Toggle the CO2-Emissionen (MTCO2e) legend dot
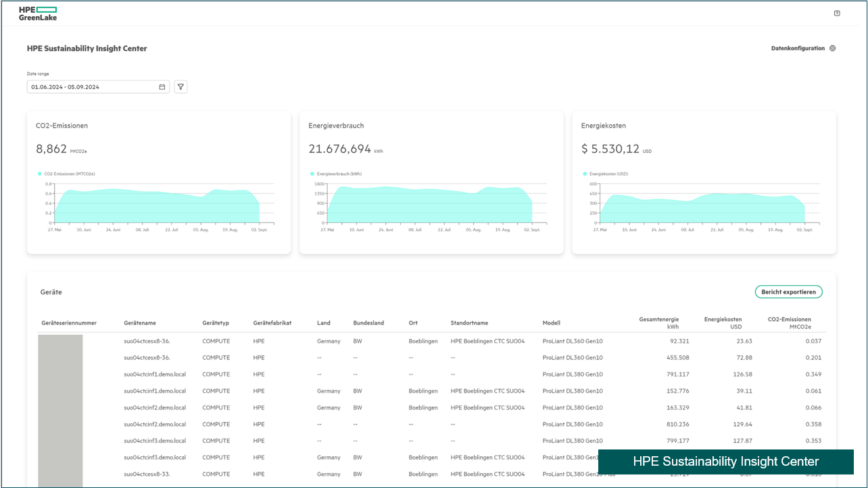 pyautogui.click(x=40, y=174)
